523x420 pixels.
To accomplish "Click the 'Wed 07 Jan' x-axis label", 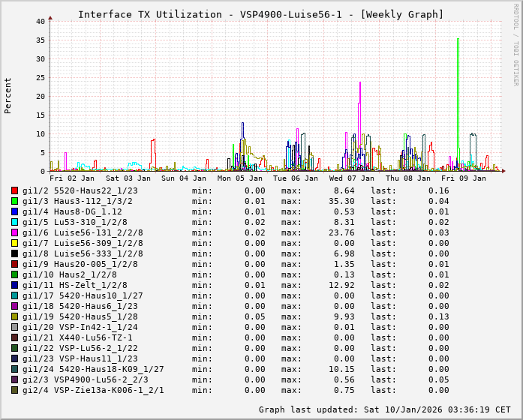I will [351, 178].
